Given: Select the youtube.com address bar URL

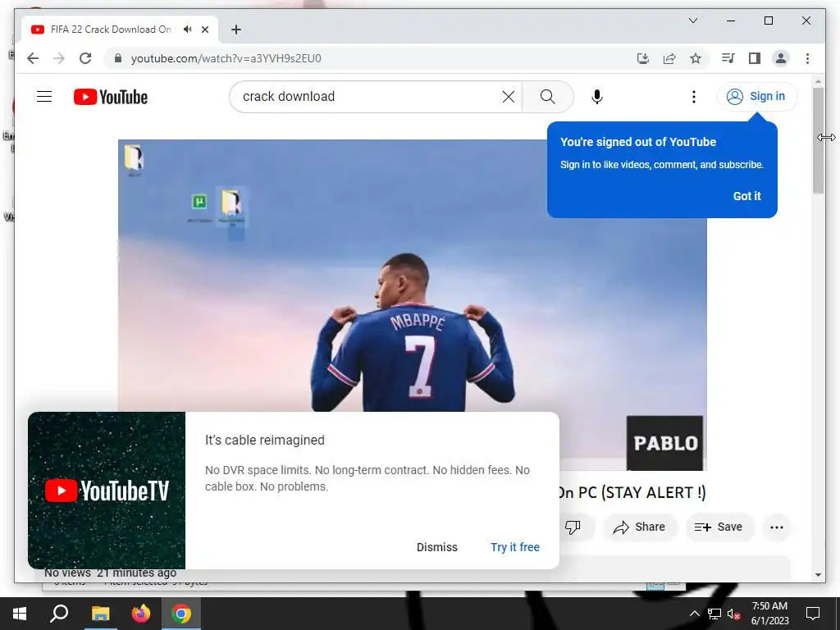Looking at the screenshot, I should click(x=226, y=58).
